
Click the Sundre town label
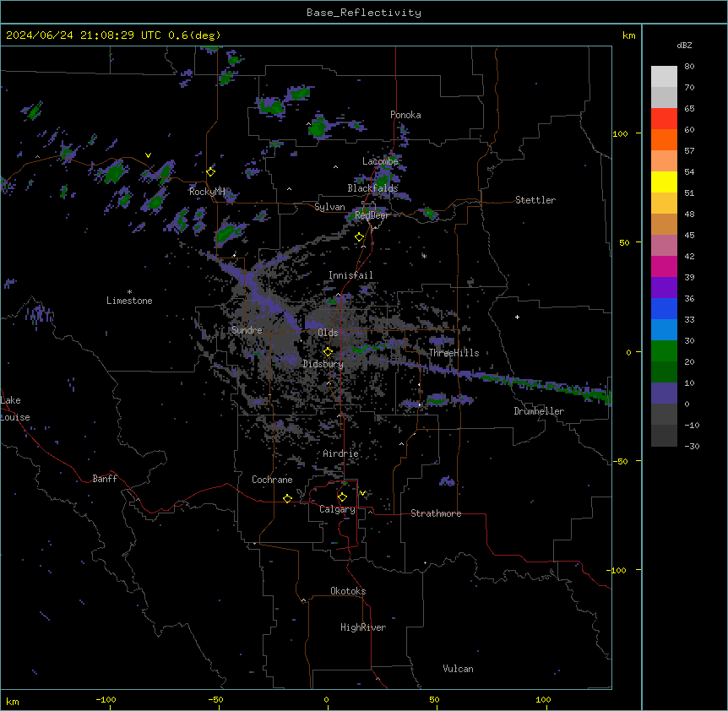coord(247,330)
